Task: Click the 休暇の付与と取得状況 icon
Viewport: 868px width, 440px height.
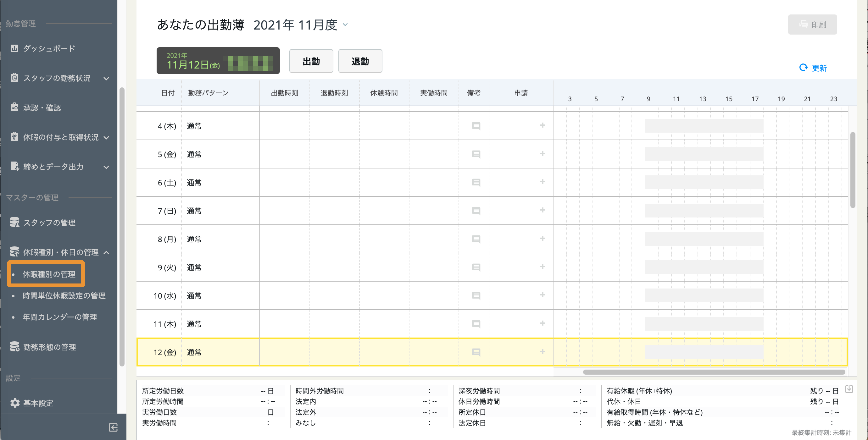Action: point(14,137)
